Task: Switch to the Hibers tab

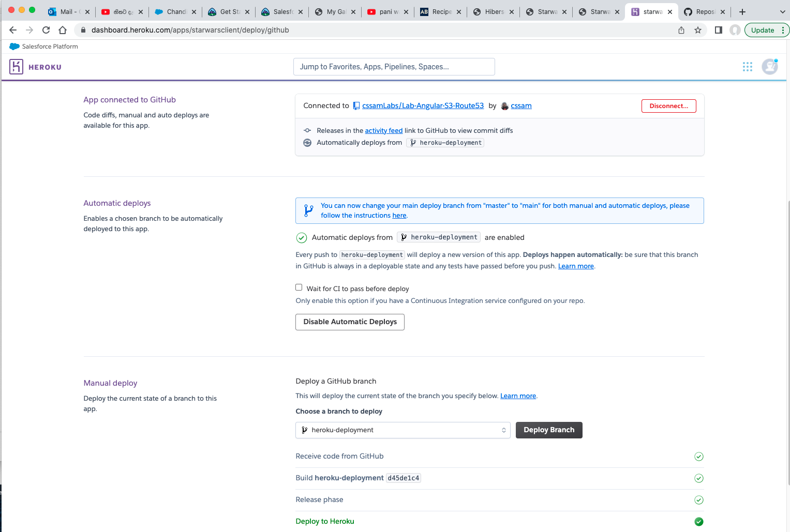Action: 494,11
